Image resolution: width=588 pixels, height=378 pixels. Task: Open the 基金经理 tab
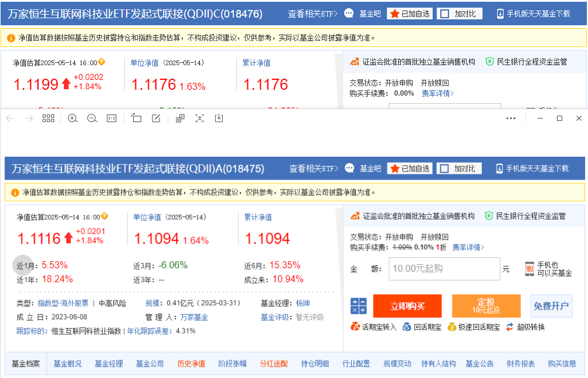pos(109,363)
